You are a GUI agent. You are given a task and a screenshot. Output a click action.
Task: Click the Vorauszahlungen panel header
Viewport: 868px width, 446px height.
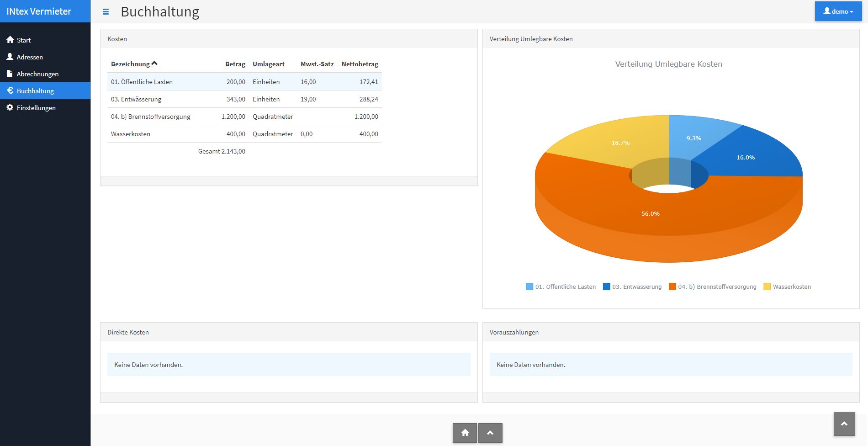tap(671, 332)
